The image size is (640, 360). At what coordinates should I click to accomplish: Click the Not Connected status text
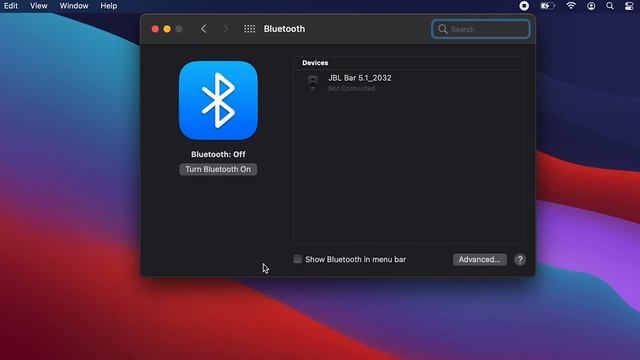pos(351,89)
